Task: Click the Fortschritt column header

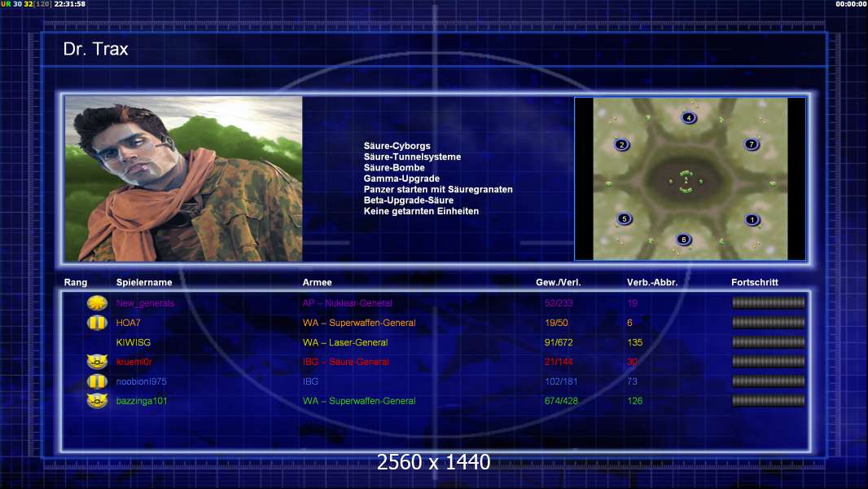Action: click(755, 283)
